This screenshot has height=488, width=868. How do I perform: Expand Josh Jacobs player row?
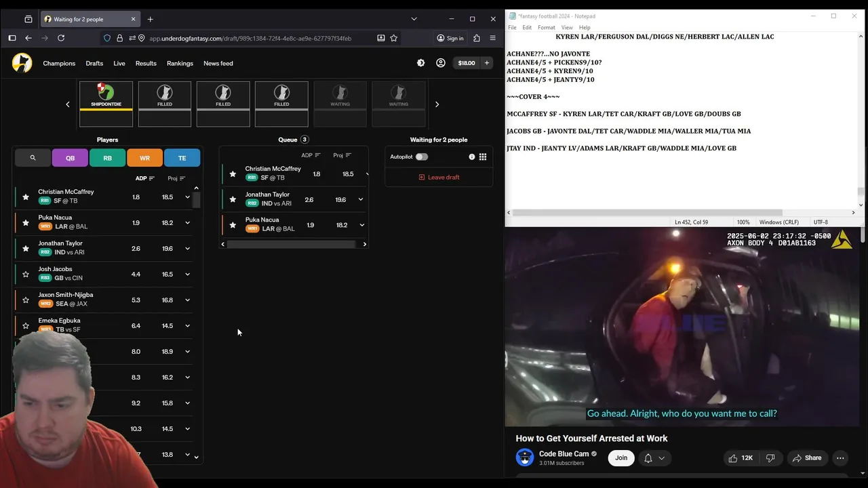pyautogui.click(x=187, y=274)
